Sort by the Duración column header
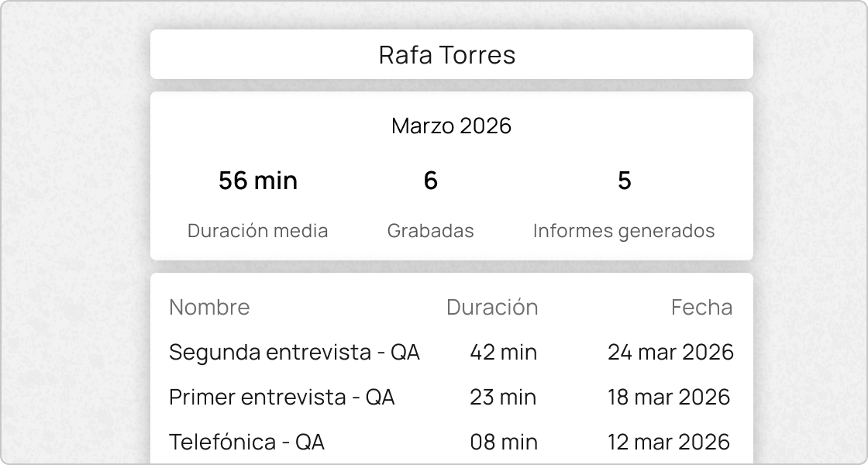This screenshot has width=868, height=465. [492, 307]
